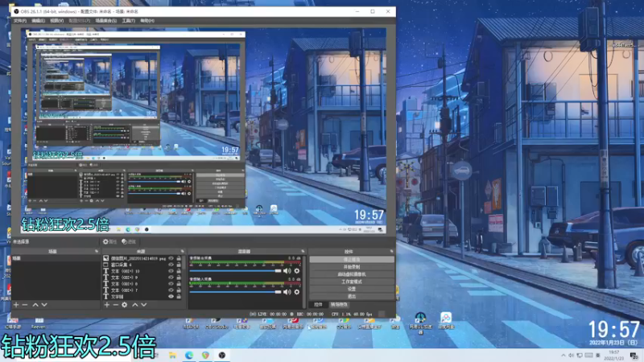Viewport: 644px width, 362px height.
Task: Open File Explorer from the taskbar
Action: click(x=172, y=356)
